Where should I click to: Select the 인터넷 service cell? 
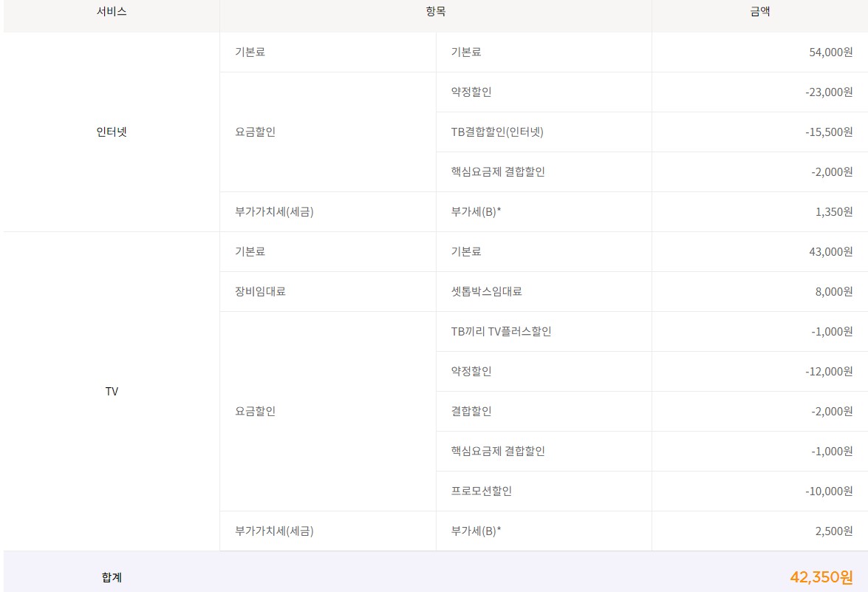pos(112,132)
